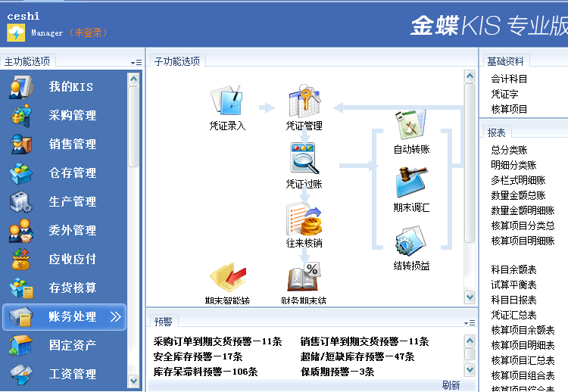Click 库存呆滞料预警－106条 alert
The image size is (568, 392).
[x=205, y=372]
